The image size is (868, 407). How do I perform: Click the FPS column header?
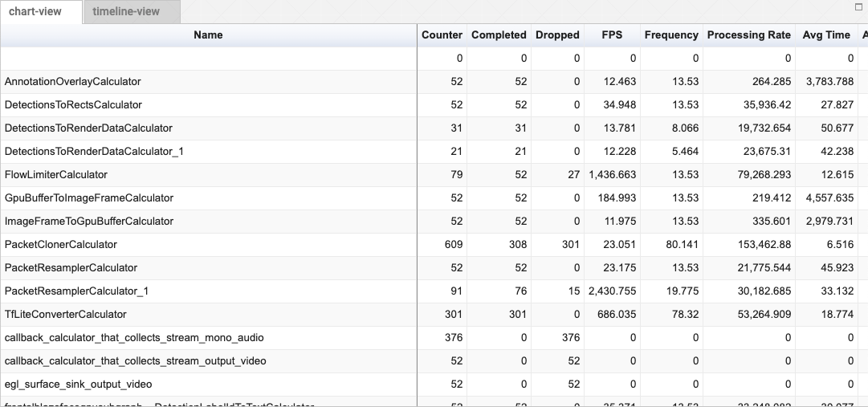612,35
